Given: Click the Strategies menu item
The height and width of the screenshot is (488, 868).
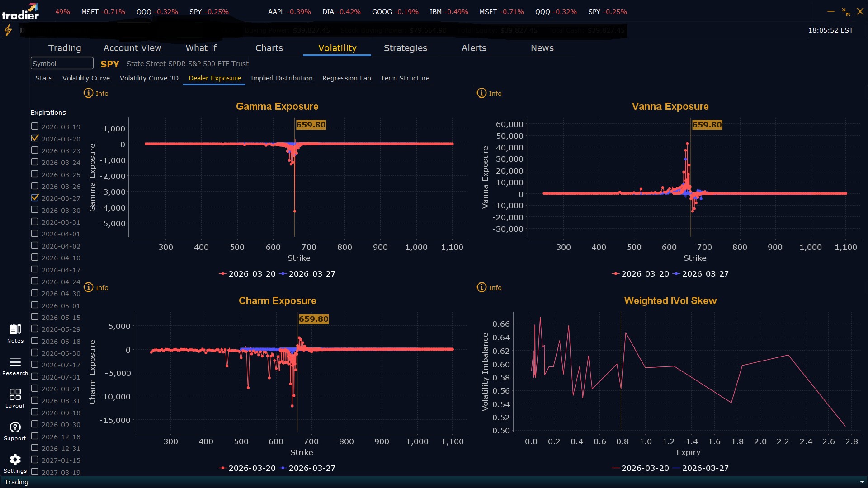Looking at the screenshot, I should point(405,48).
